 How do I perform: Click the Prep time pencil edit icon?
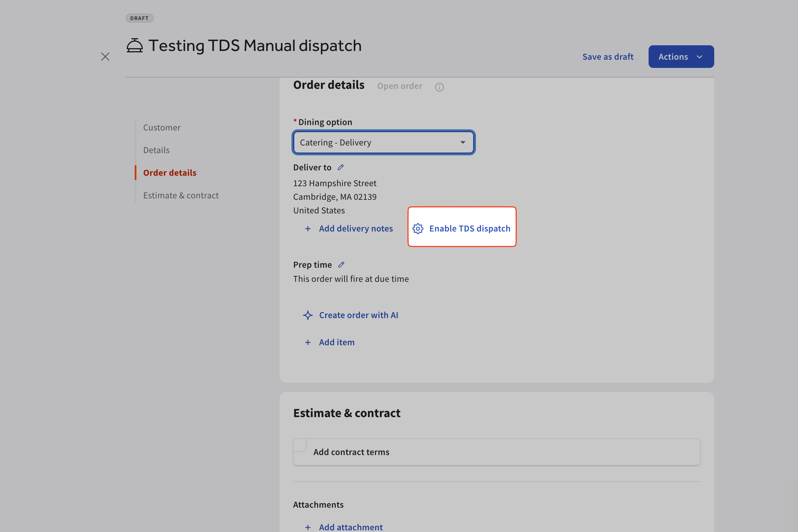point(341,265)
